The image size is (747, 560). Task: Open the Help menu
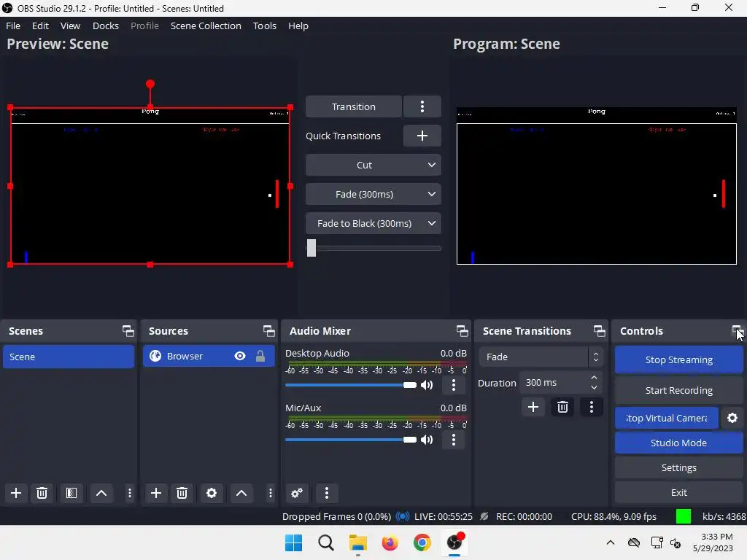click(x=298, y=26)
